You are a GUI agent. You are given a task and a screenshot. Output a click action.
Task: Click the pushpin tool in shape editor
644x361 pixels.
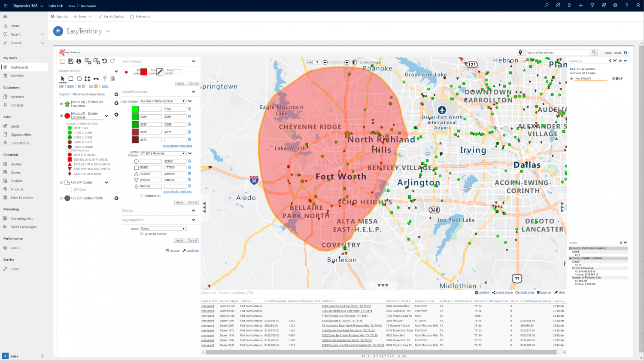pyautogui.click(x=104, y=79)
